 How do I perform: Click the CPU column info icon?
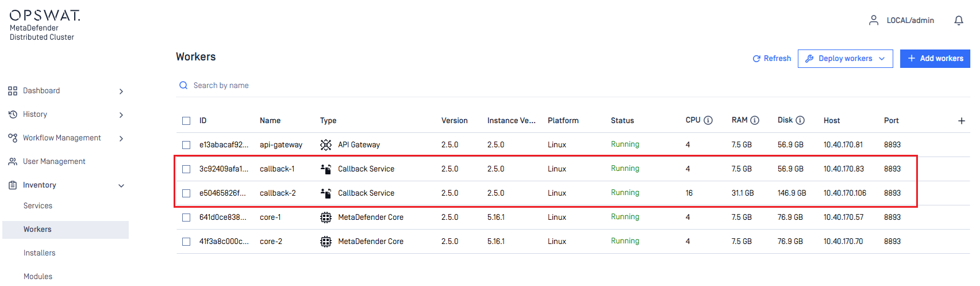pyautogui.click(x=708, y=120)
